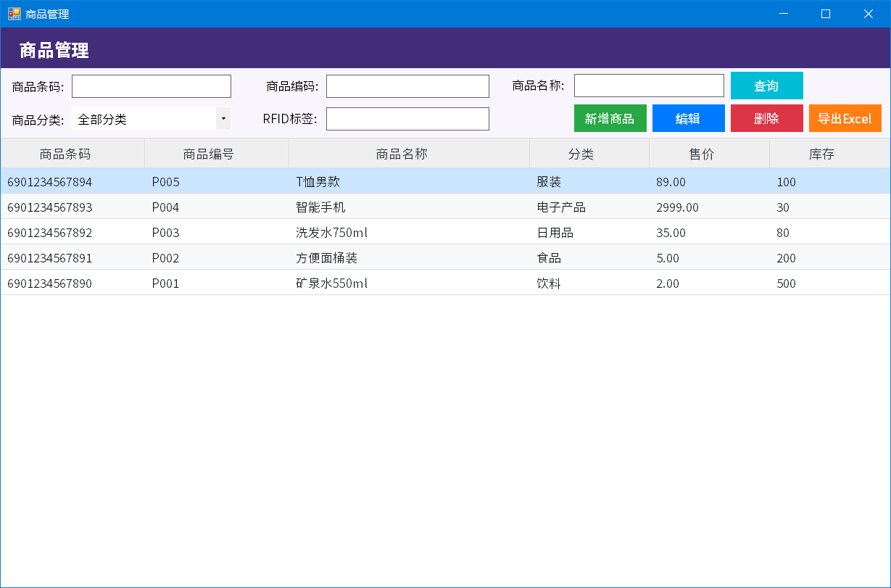The height and width of the screenshot is (588, 891).
Task: Click 新增商品 to add a product
Action: [x=610, y=118]
